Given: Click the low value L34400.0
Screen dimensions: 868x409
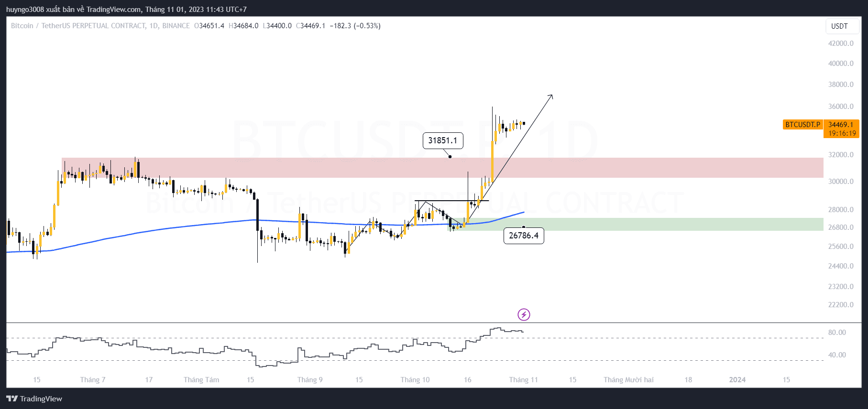Looking at the screenshot, I should point(277,26).
